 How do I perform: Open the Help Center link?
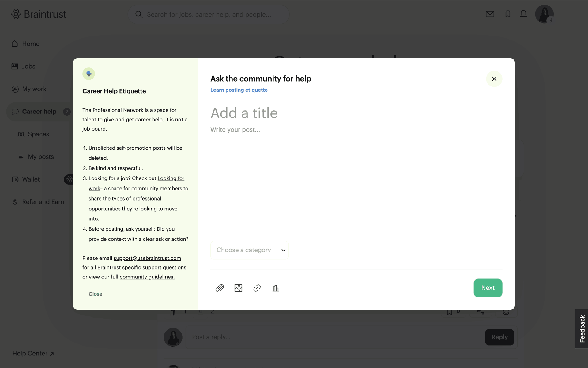33,354
